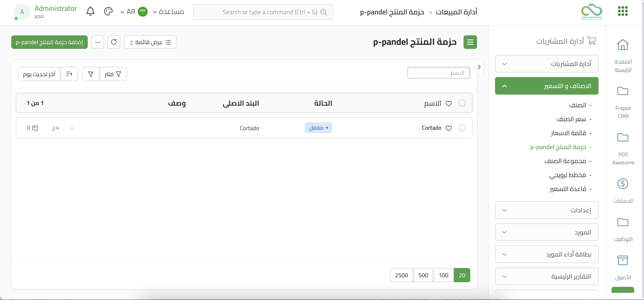Expand the إعدادات sidebar section

pos(546,210)
